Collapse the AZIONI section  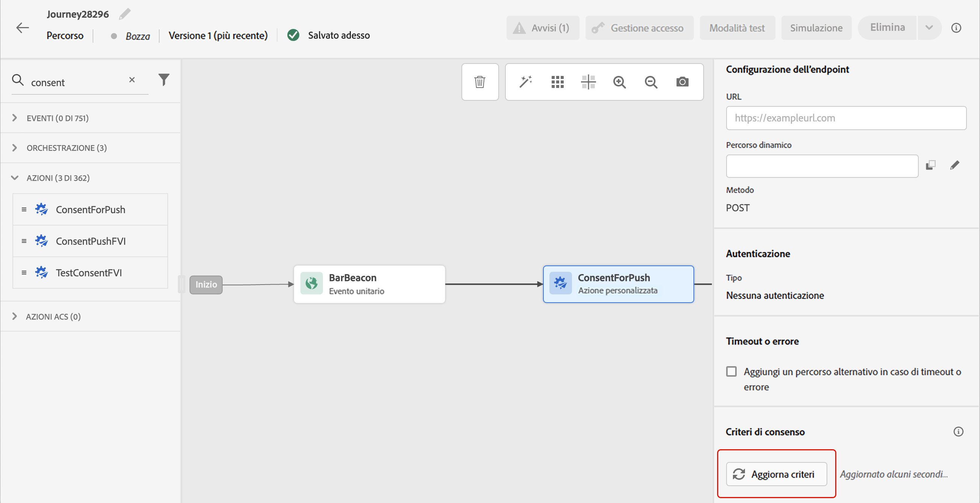(14, 178)
